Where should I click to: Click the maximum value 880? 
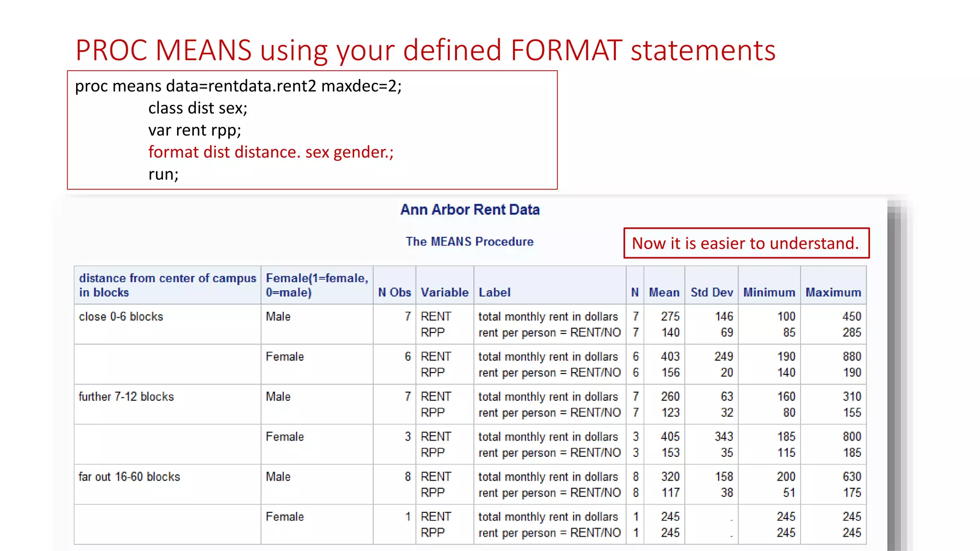[852, 357]
